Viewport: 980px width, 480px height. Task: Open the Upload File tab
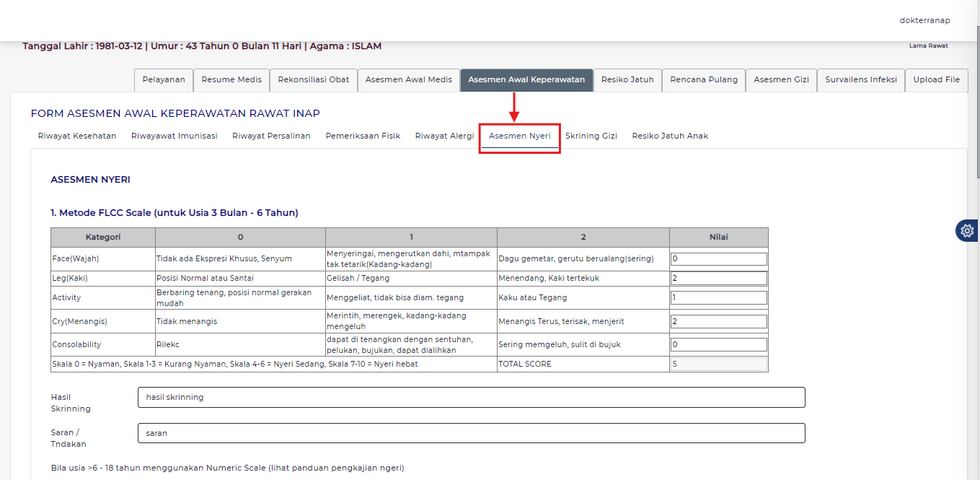936,80
